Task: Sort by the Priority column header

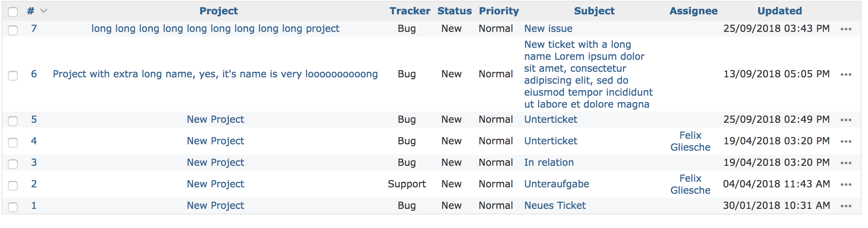Action: pos(499,11)
